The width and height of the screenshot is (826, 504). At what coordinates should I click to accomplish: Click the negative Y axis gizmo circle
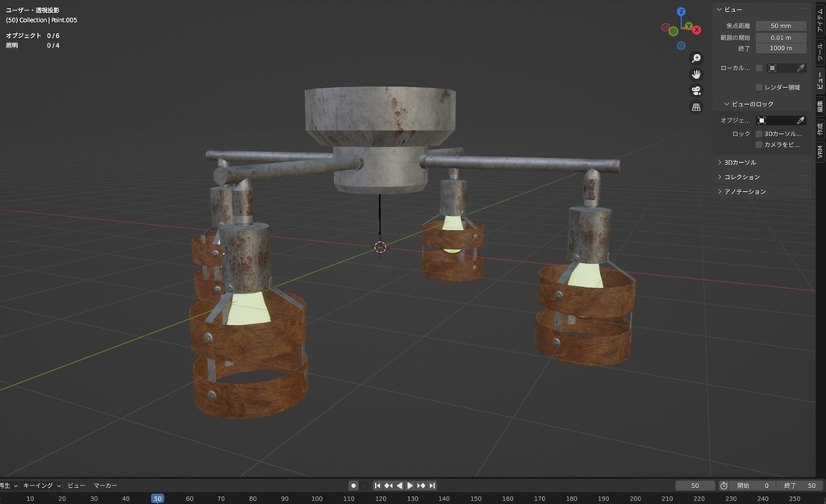click(674, 31)
